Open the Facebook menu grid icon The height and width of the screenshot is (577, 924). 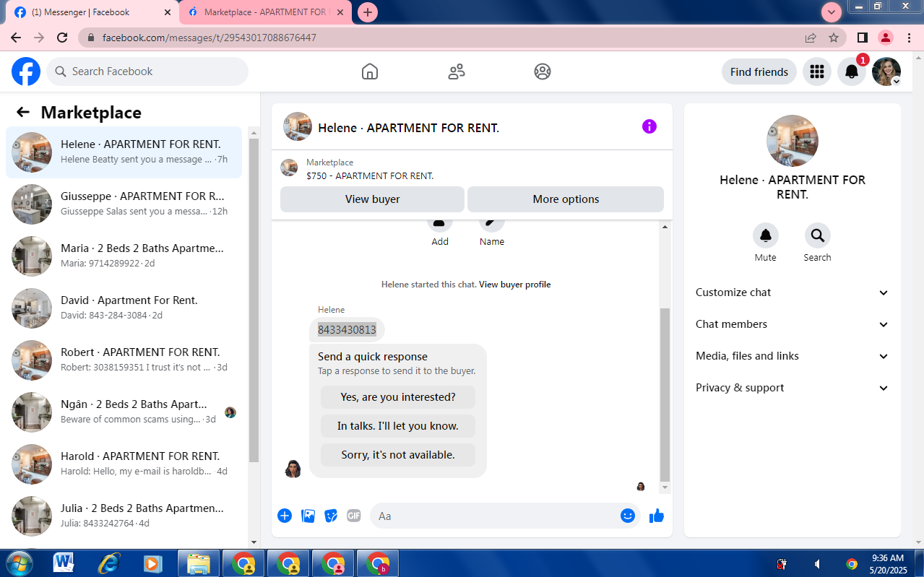pyautogui.click(x=817, y=71)
